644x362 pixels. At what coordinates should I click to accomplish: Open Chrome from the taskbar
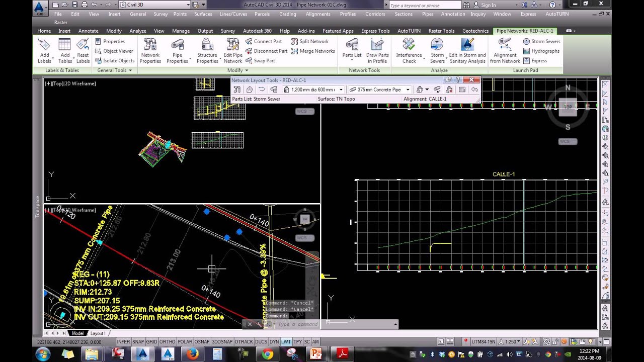pyautogui.click(x=267, y=354)
